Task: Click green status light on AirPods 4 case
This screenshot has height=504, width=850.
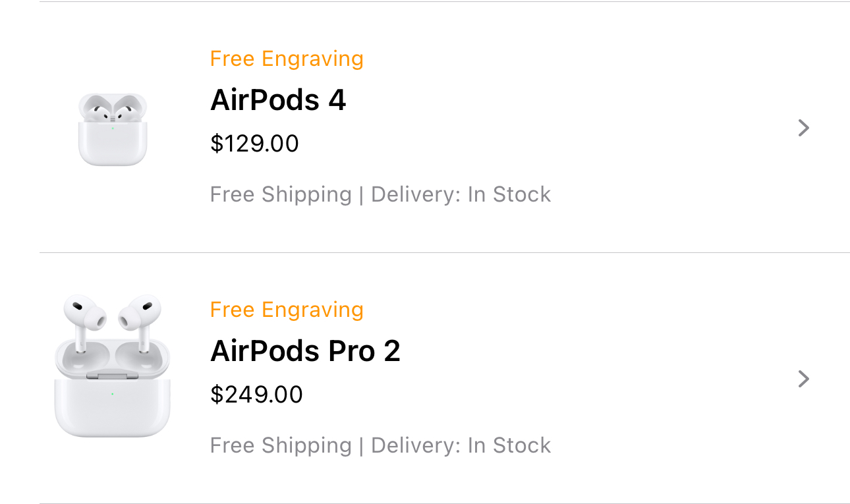Action: (113, 128)
